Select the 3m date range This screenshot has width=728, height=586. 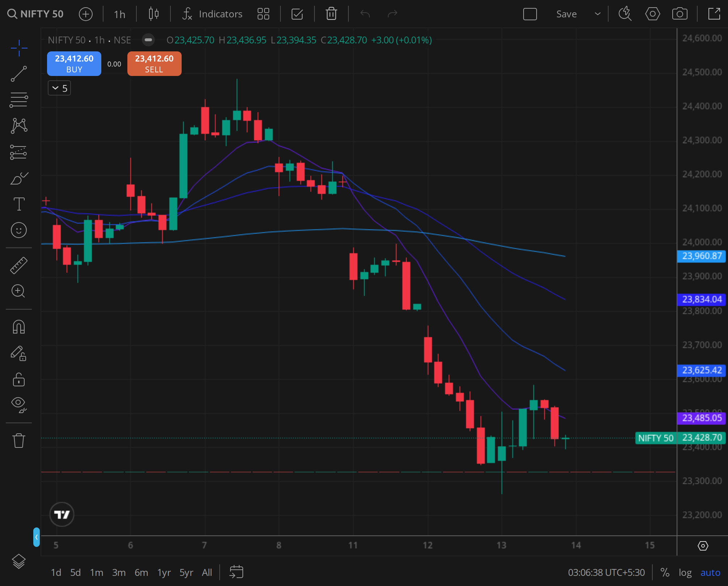click(x=119, y=573)
